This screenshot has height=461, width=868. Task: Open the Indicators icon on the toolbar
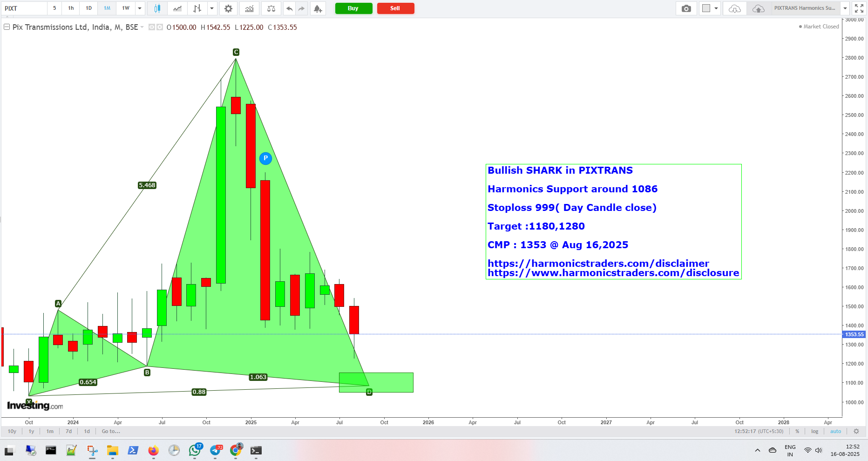[249, 8]
